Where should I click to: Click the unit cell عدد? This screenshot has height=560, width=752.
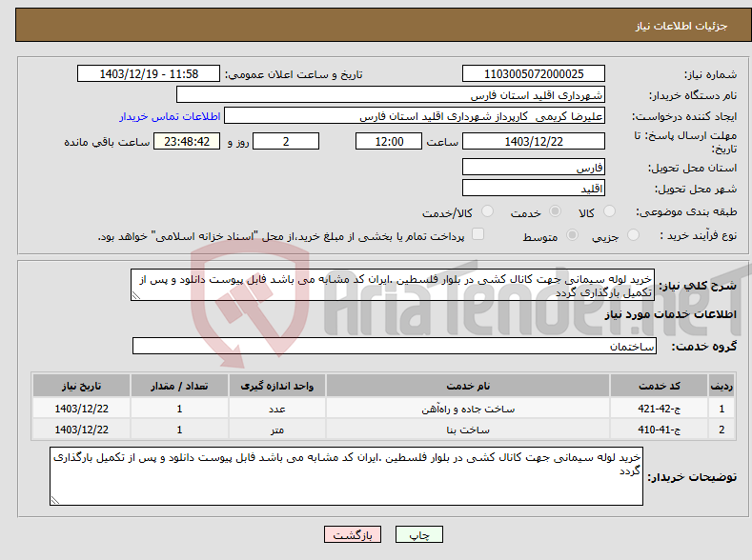point(276,409)
